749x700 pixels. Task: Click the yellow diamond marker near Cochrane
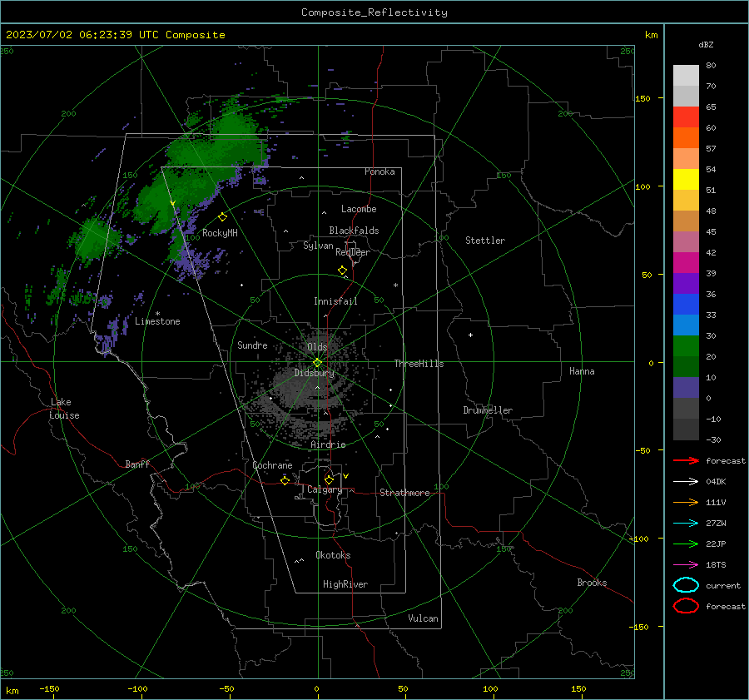pos(285,481)
